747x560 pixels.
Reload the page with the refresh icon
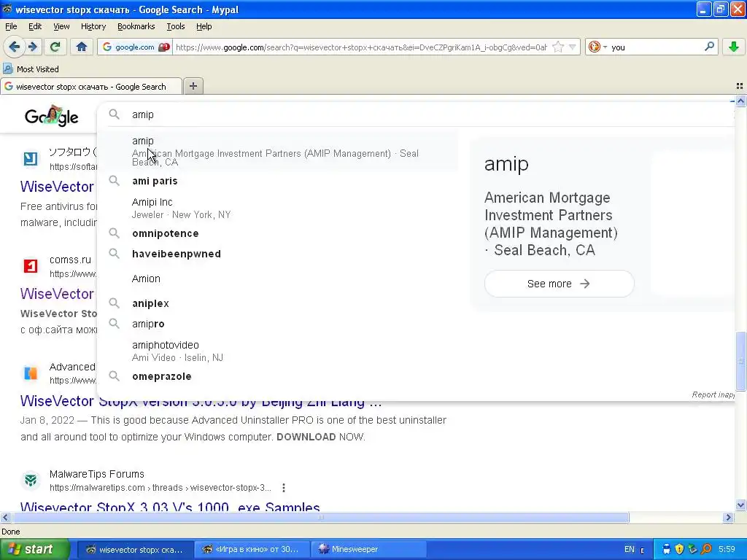click(55, 47)
